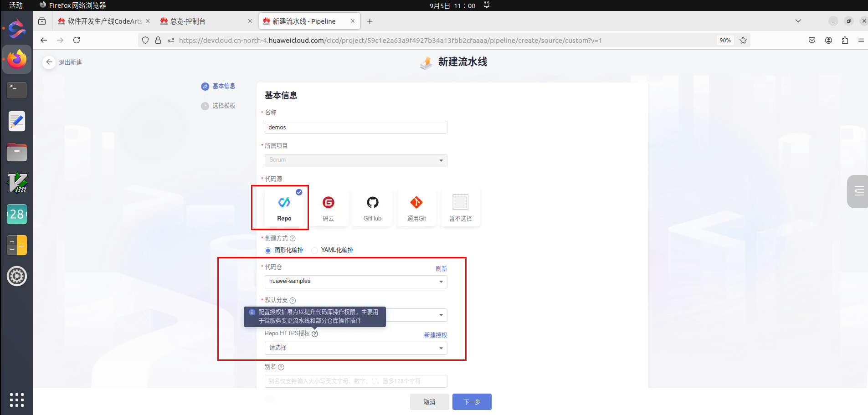The width and height of the screenshot is (868, 415).
Task: Pick GitHub as code source
Action: [372, 207]
